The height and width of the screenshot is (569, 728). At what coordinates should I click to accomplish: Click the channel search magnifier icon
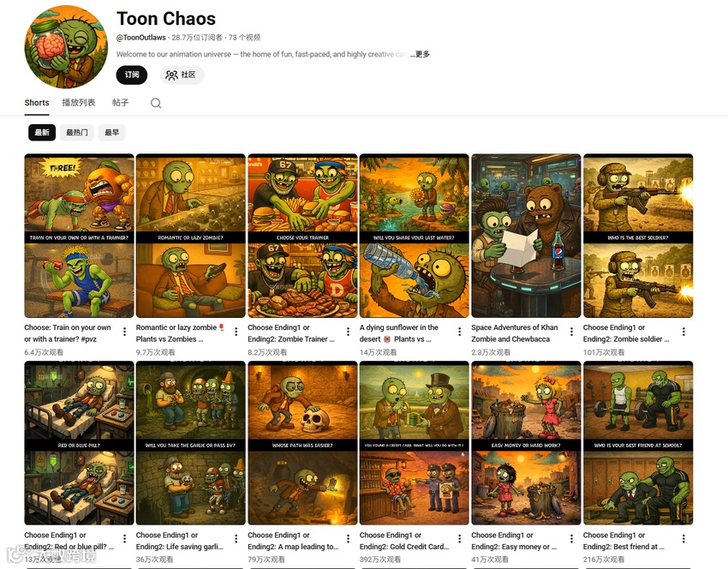tap(156, 103)
